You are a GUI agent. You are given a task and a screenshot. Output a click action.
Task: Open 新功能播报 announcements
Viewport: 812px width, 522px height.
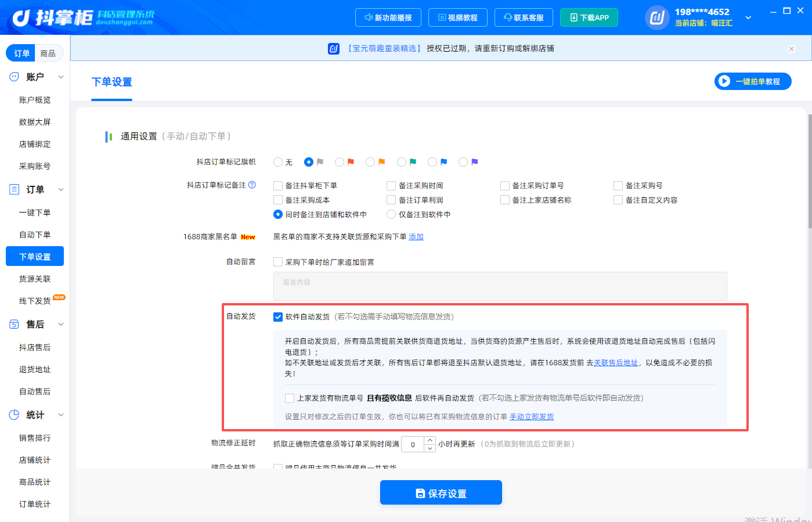[x=388, y=17]
